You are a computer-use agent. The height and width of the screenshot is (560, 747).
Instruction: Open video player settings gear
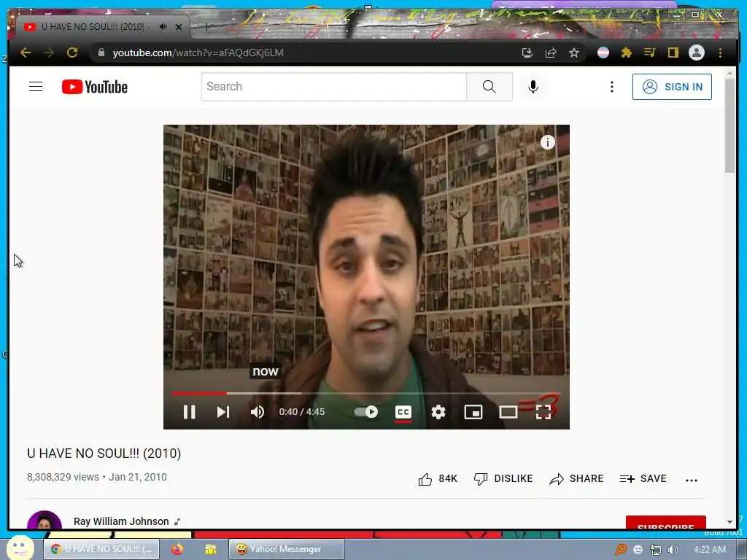[438, 412]
